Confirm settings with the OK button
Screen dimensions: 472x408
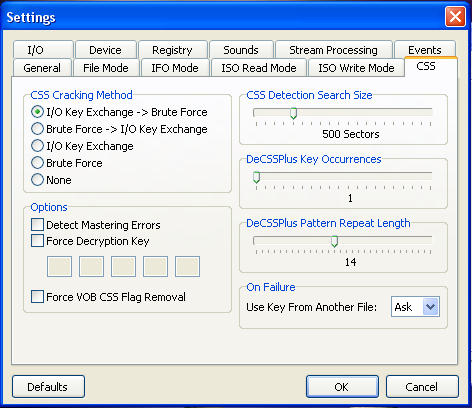click(x=342, y=387)
